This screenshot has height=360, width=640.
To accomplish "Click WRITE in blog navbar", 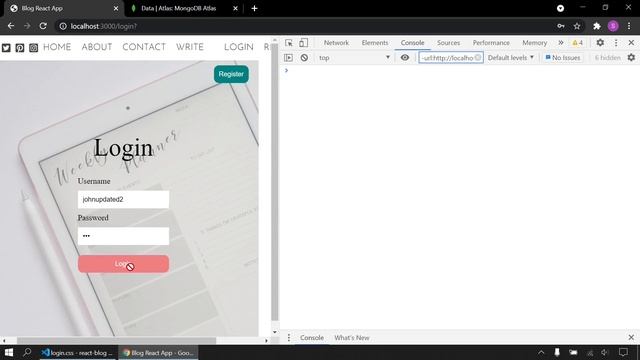I will tap(190, 47).
